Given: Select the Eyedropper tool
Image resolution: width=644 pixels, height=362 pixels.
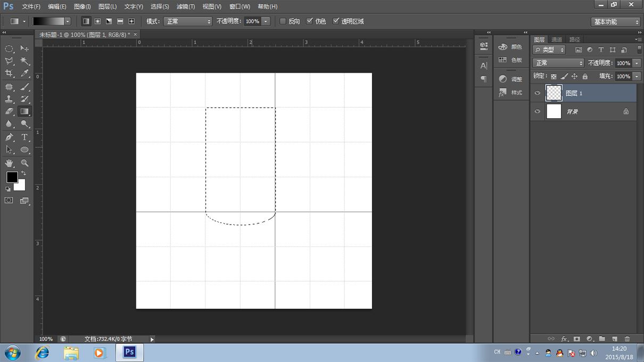Looking at the screenshot, I should 24,73.
